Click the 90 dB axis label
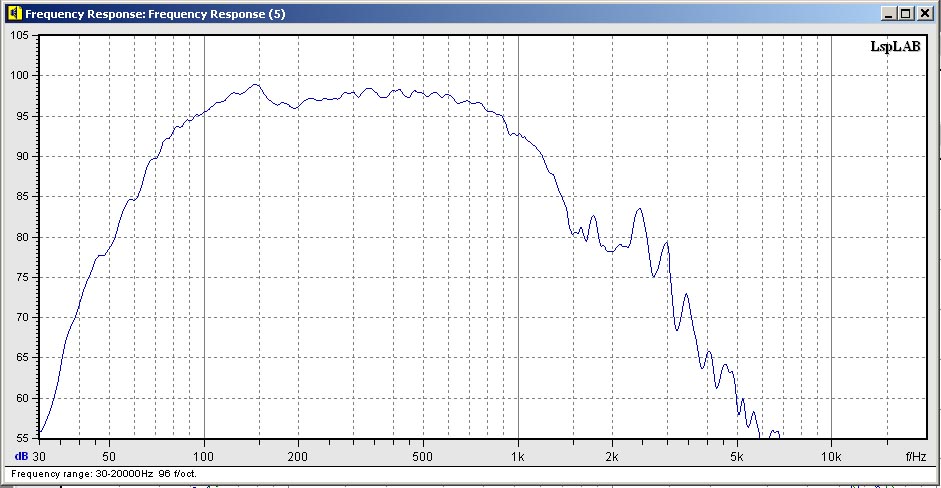 [22, 156]
